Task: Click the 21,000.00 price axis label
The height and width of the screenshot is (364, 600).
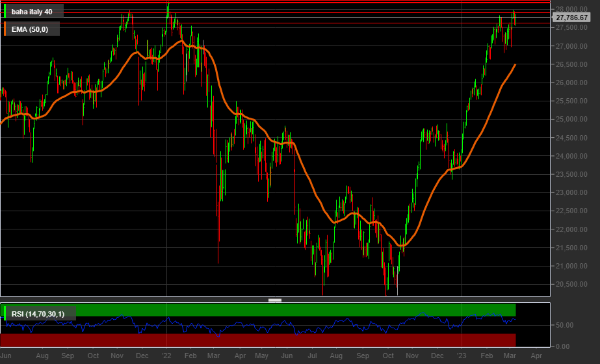Action: point(571,266)
